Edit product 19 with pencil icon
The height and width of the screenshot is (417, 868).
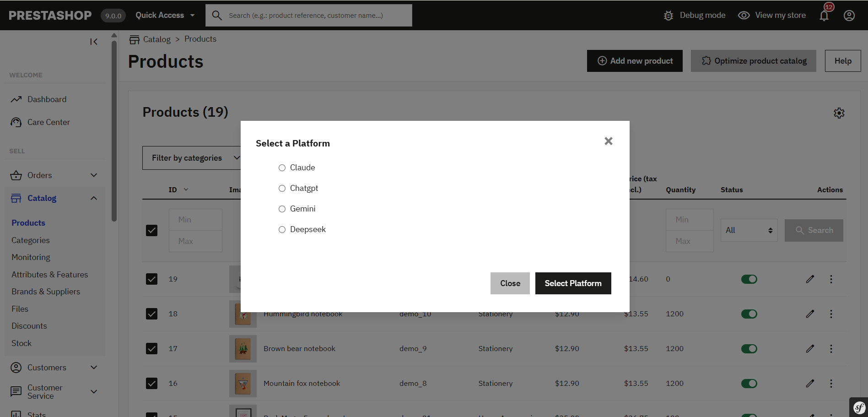click(x=810, y=279)
